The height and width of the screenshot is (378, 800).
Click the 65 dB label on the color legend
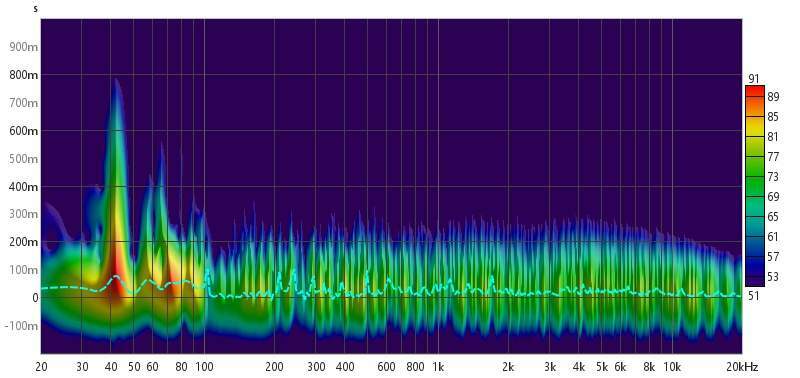click(x=772, y=217)
